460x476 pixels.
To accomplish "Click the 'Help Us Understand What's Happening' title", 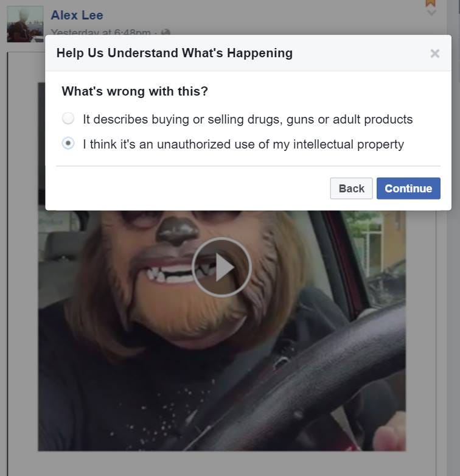I will [x=175, y=53].
